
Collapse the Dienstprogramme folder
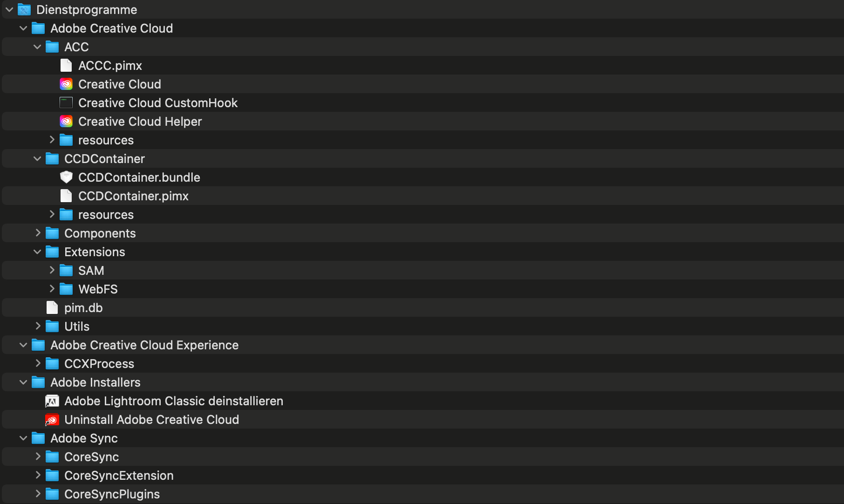tap(9, 9)
